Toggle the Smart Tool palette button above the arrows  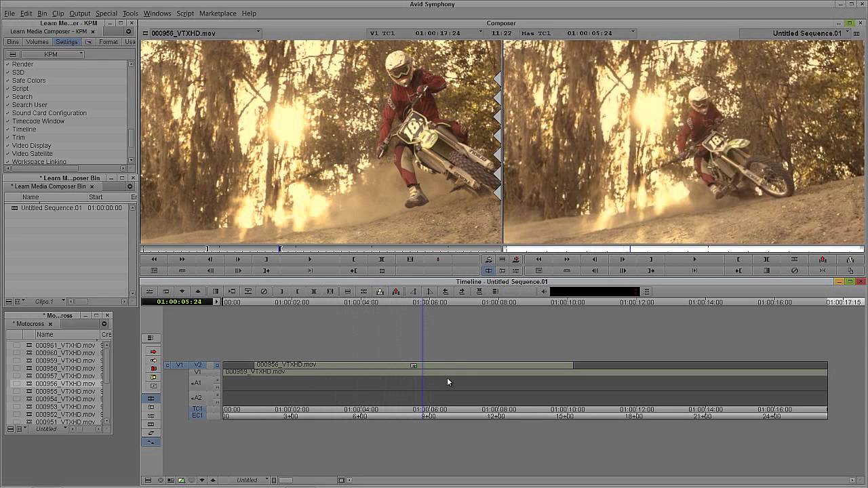(151, 338)
